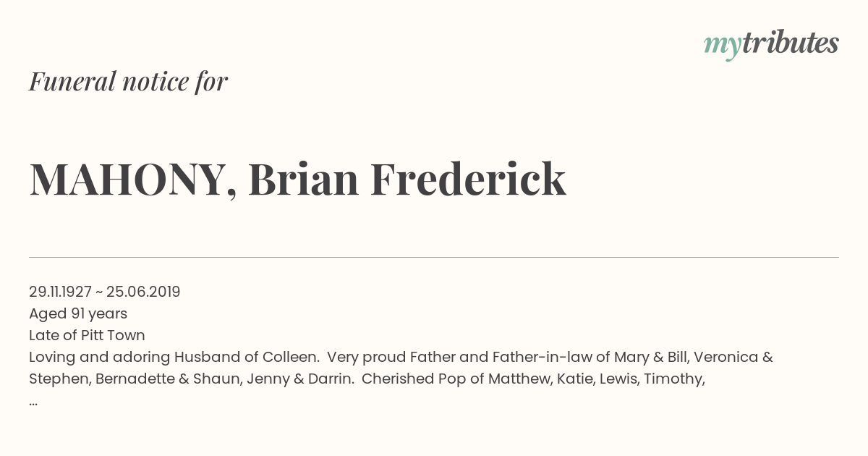
Task: Click the "Aged 91 years" line
Action: tap(78, 313)
